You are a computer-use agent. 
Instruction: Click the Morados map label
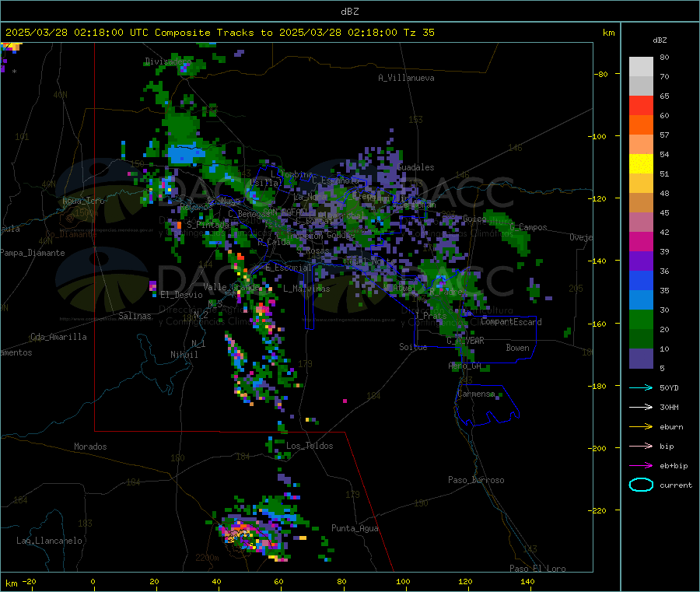[90, 447]
